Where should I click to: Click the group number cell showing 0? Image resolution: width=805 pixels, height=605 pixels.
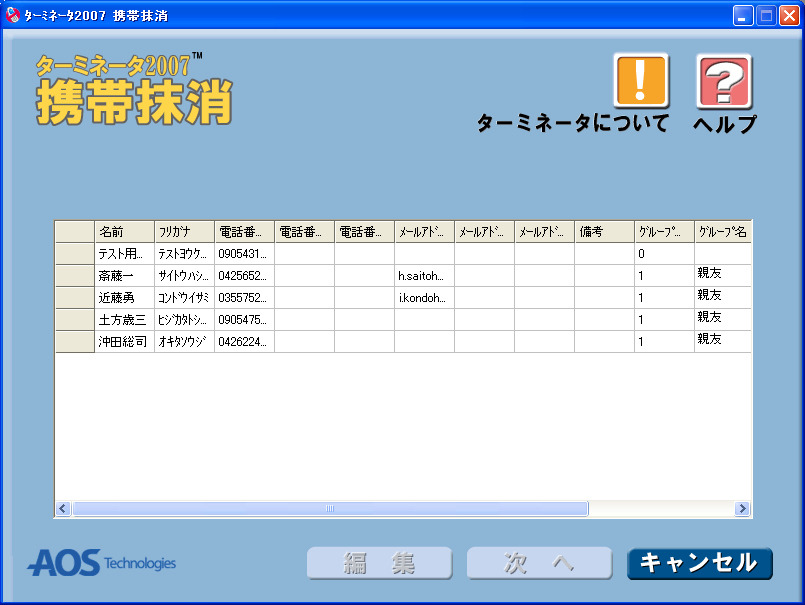click(x=664, y=254)
